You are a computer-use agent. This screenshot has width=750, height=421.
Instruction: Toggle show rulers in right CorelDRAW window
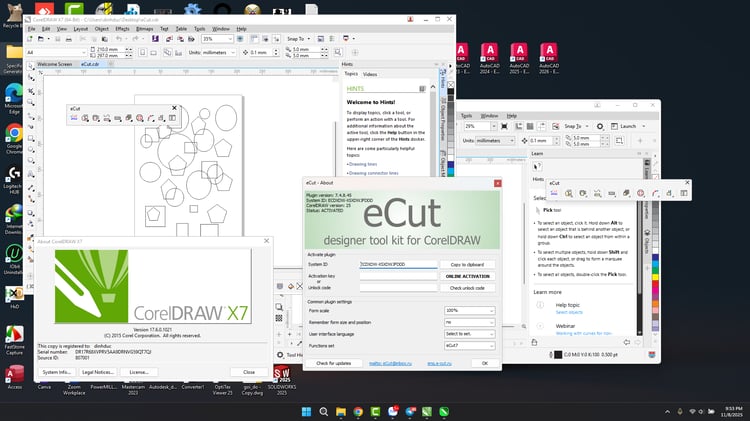click(x=518, y=126)
